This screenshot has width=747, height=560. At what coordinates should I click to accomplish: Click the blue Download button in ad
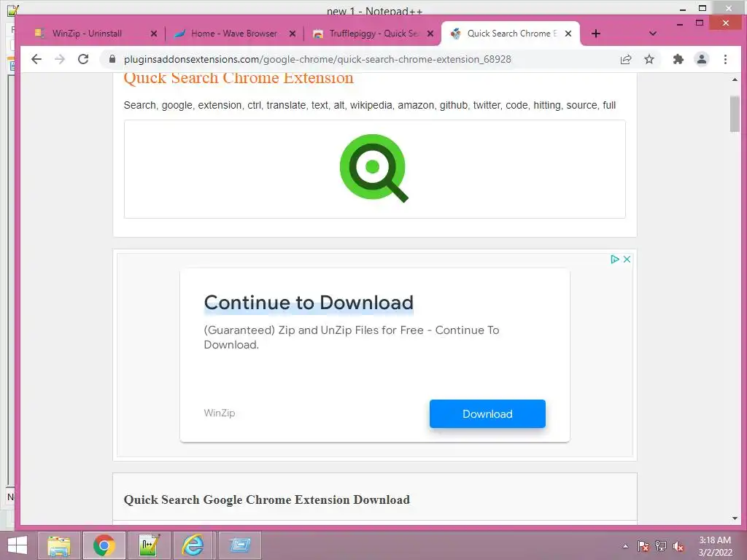click(x=487, y=414)
